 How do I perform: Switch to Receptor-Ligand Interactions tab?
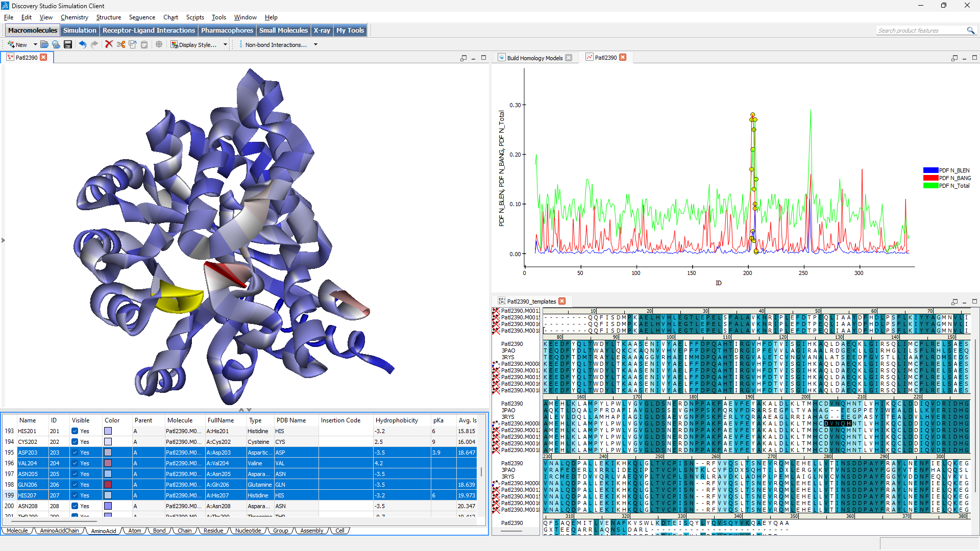click(149, 31)
